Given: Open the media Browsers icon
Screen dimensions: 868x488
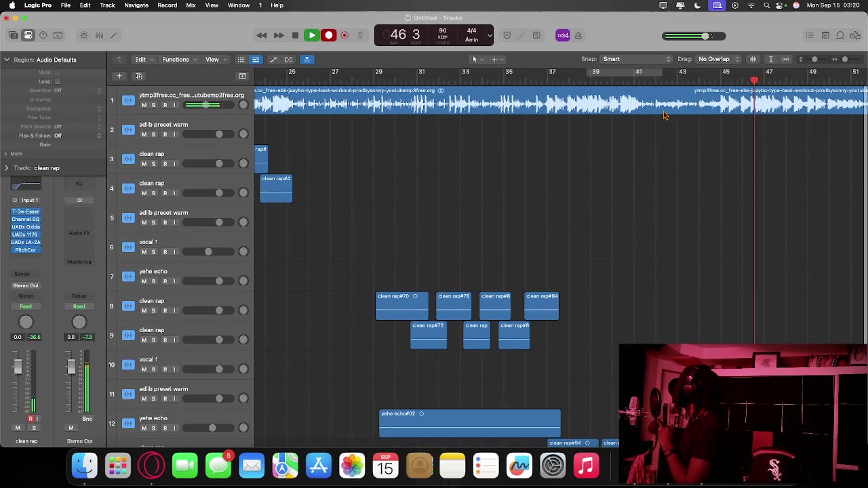Looking at the screenshot, I should coord(855,35).
